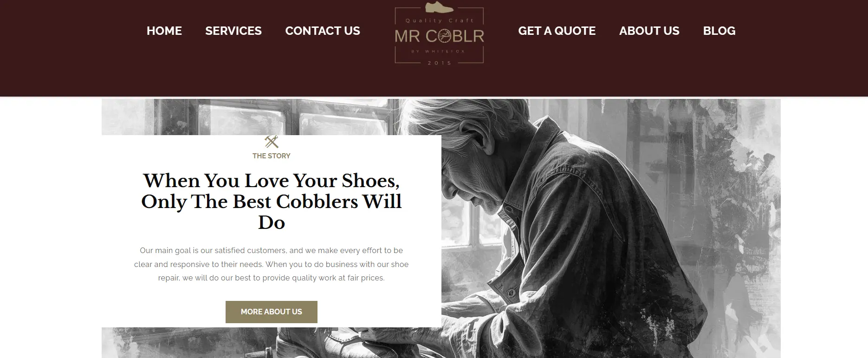Open the CONTACT US menu item
This screenshot has width=868, height=358.
click(322, 31)
